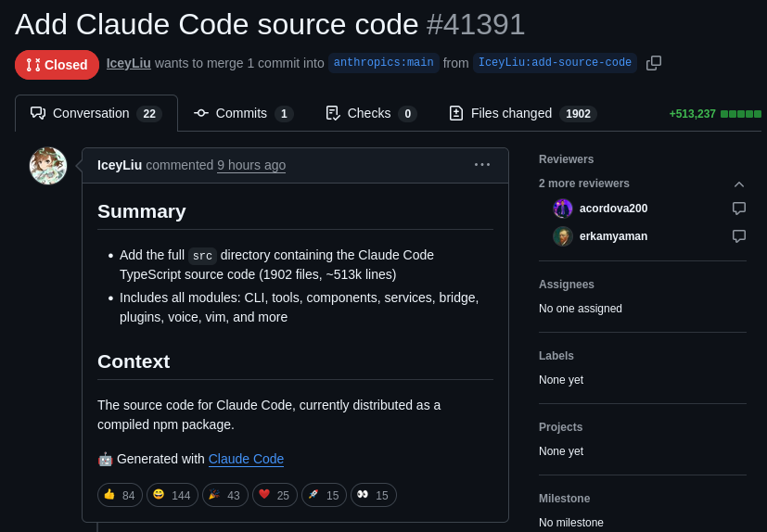This screenshot has height=532, width=767.
Task: Click the Projects sidebar heading
Action: tap(560, 427)
